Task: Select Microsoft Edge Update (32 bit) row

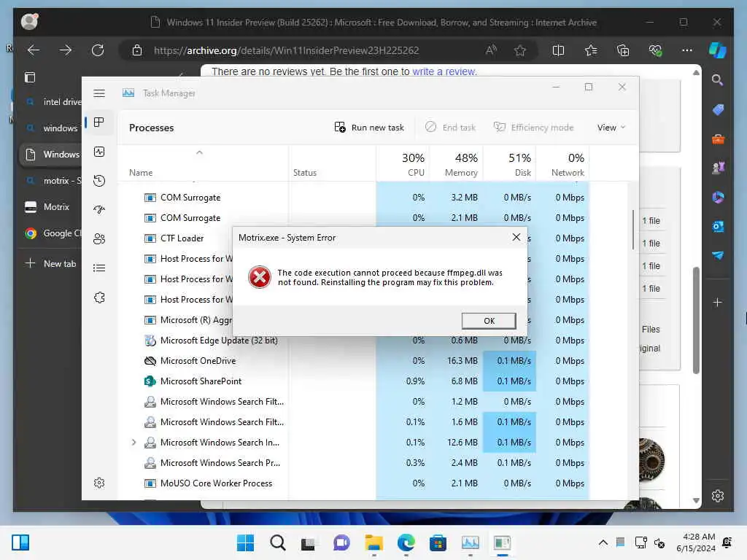Action: (x=354, y=341)
